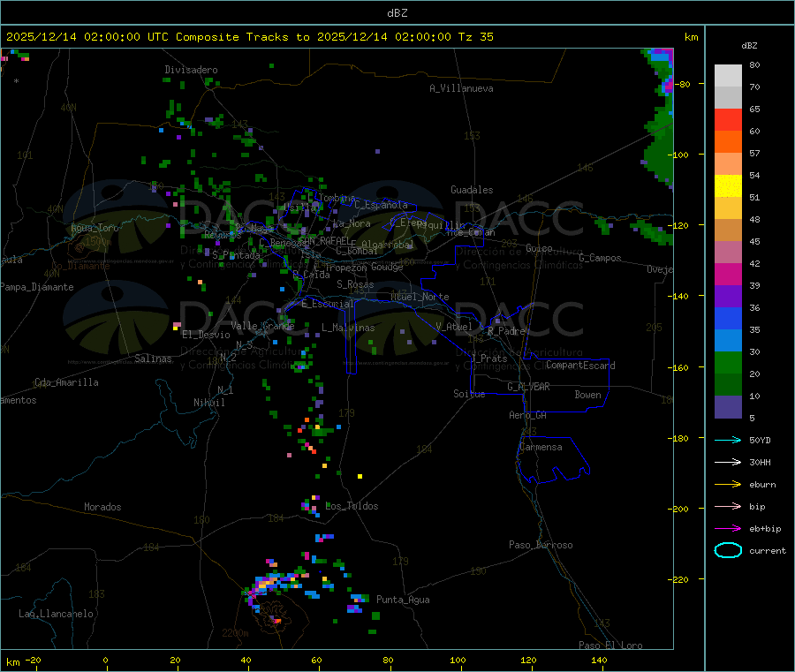This screenshot has height=672, width=795.
Task: Click the cyan current ellipse icon
Action: point(728,550)
